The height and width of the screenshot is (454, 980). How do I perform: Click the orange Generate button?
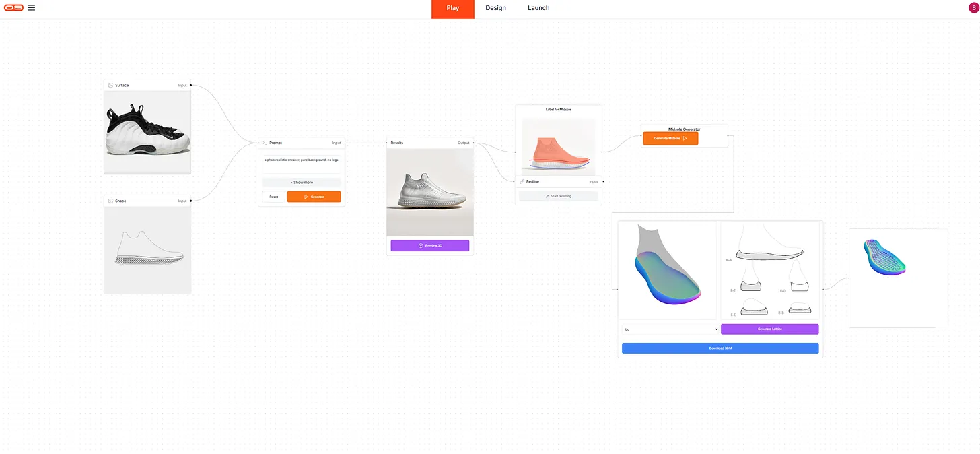tap(314, 197)
